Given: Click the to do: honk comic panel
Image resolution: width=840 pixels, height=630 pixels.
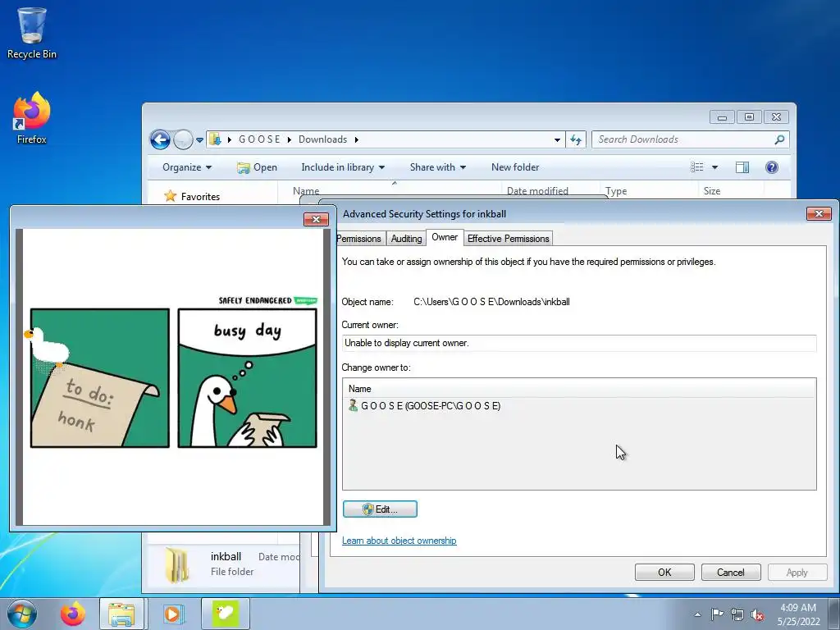Looking at the screenshot, I should 99,377.
